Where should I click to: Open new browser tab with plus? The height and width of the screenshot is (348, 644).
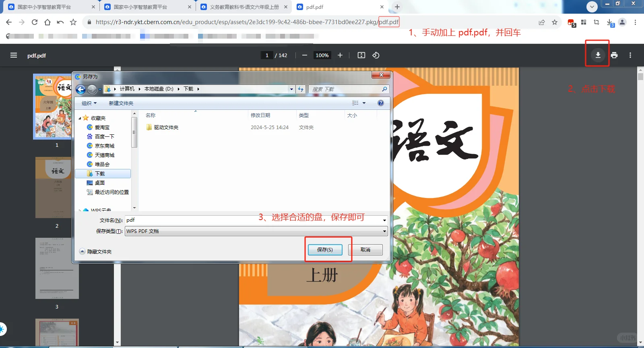(397, 7)
